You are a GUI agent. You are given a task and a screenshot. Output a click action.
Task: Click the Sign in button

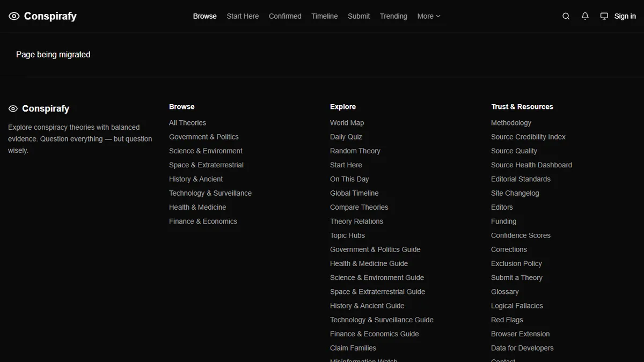(625, 16)
